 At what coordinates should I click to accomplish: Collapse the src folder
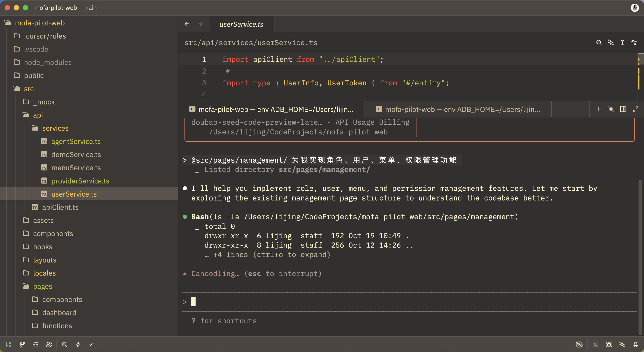pos(28,89)
